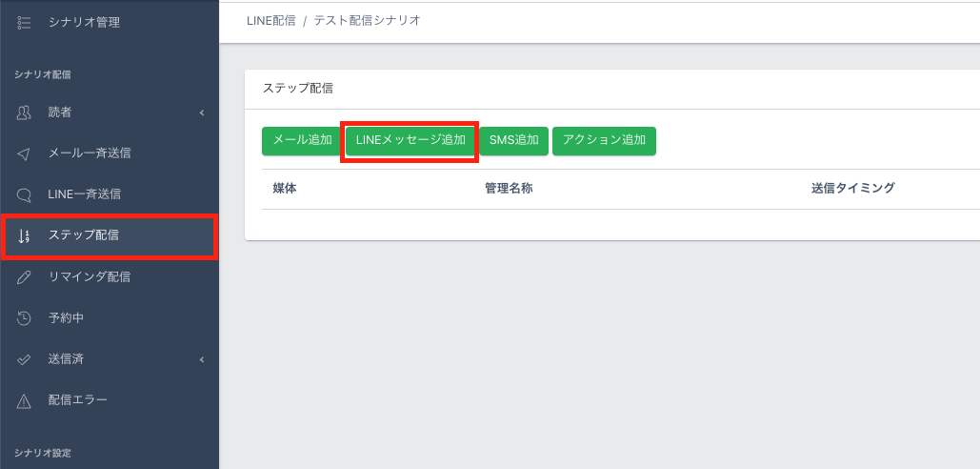Screen dimensions: 980x469
Task: Click the double-check icon for 送信済
Action: coord(25,359)
